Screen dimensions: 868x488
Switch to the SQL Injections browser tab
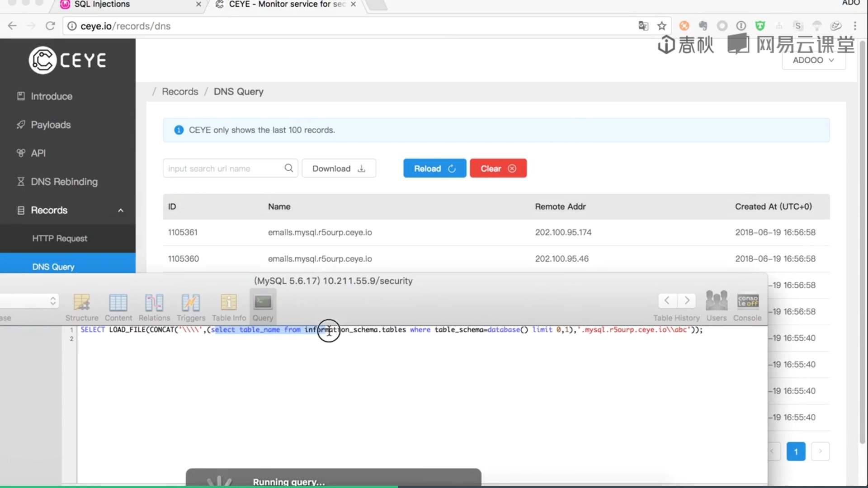pos(102,5)
